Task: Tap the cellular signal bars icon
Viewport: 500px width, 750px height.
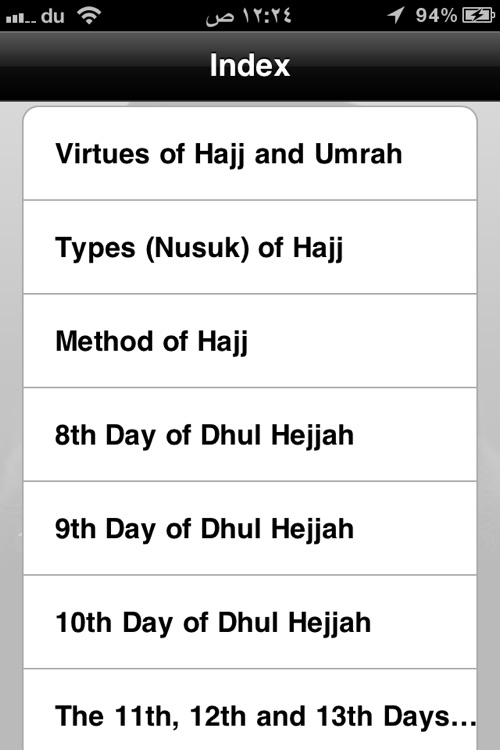Action: (21, 18)
